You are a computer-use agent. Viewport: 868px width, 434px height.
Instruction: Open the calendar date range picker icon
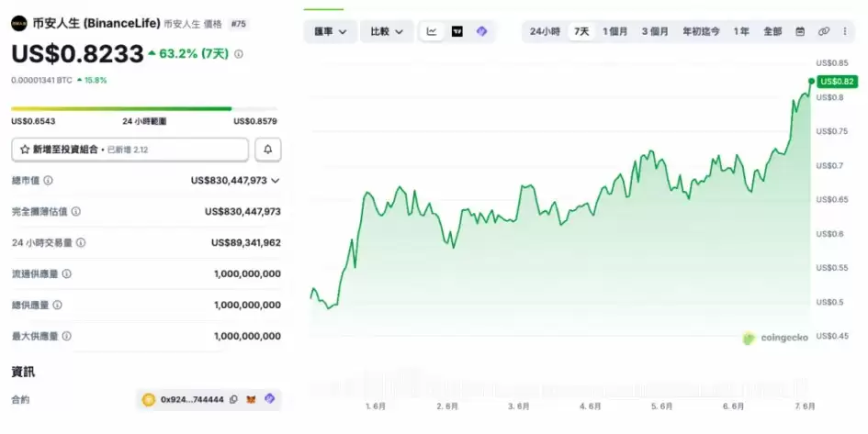pos(800,31)
